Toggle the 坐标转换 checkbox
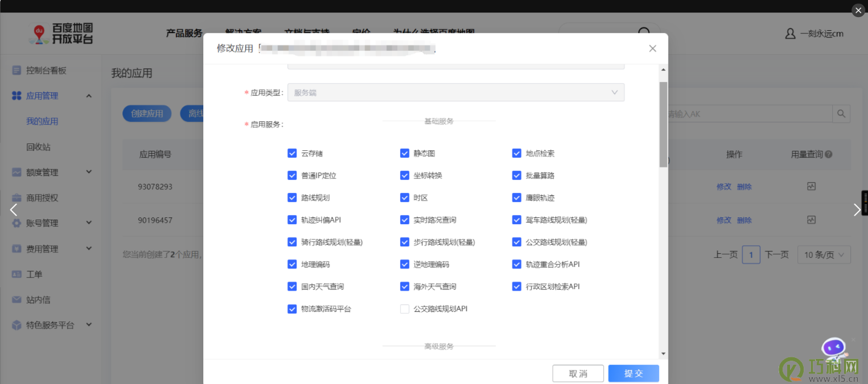The width and height of the screenshot is (868, 384). click(x=405, y=175)
